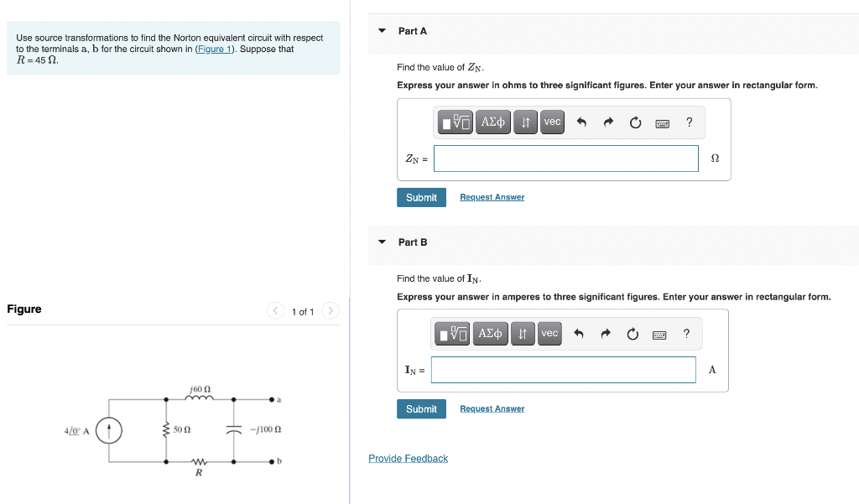Click the help question mark in Part A toolbar
859x504 pixels.
[x=689, y=122]
